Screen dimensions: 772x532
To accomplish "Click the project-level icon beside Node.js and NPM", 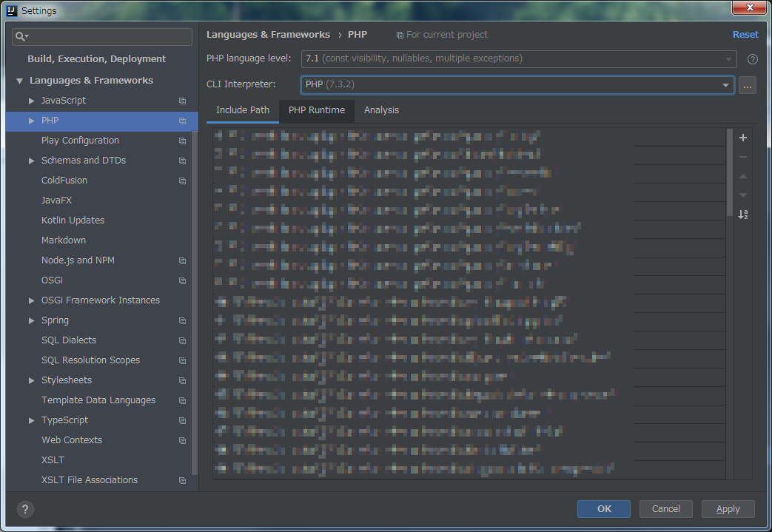I will (182, 261).
